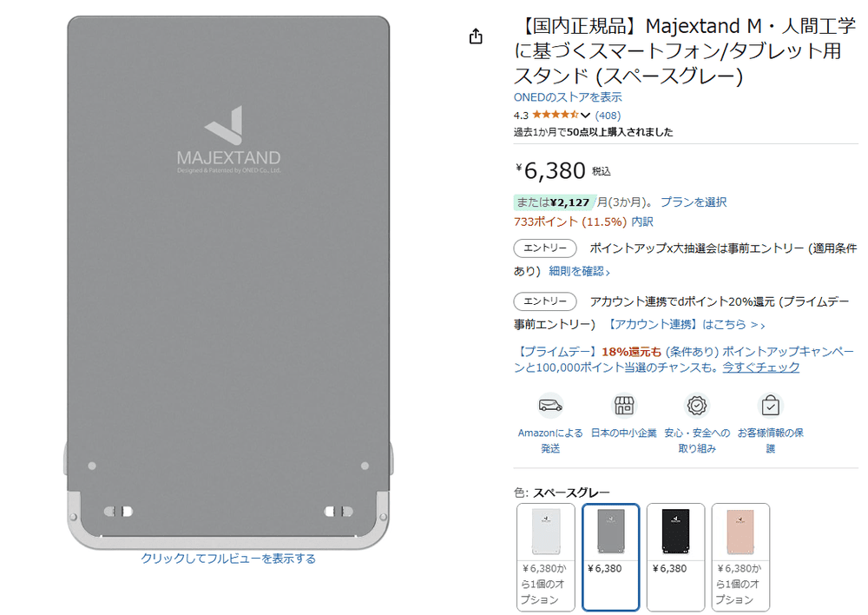
Task: Click プランを選択 installment plan link
Action: [694, 202]
